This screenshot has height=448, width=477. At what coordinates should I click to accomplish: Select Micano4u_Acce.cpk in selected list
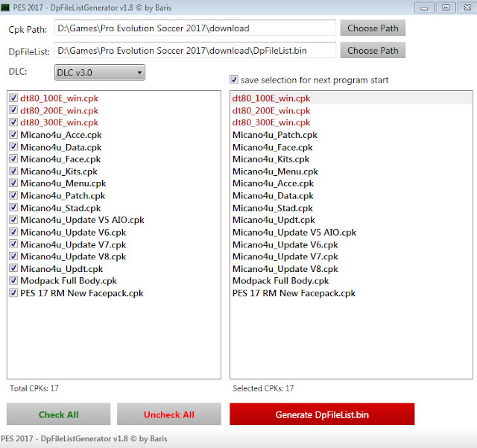point(351,183)
